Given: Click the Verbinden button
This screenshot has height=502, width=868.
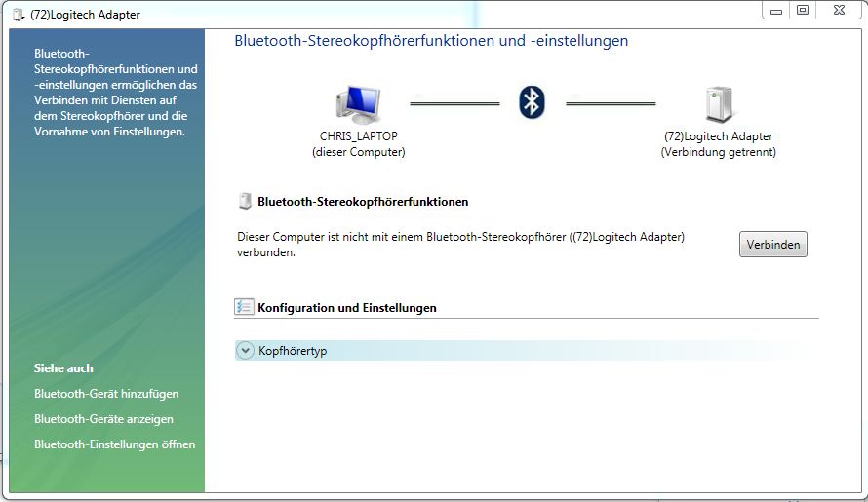Looking at the screenshot, I should coord(772,245).
